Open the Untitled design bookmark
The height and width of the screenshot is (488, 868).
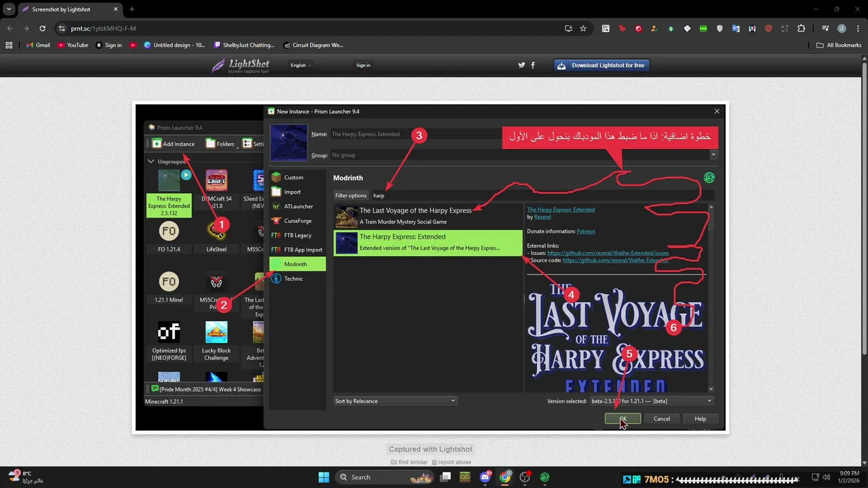(174, 45)
